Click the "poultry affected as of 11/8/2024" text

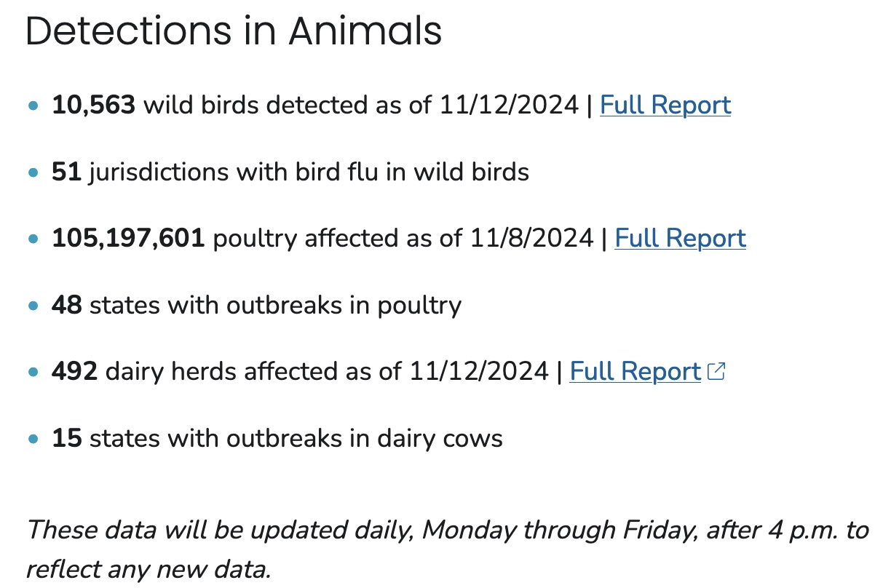point(403,239)
